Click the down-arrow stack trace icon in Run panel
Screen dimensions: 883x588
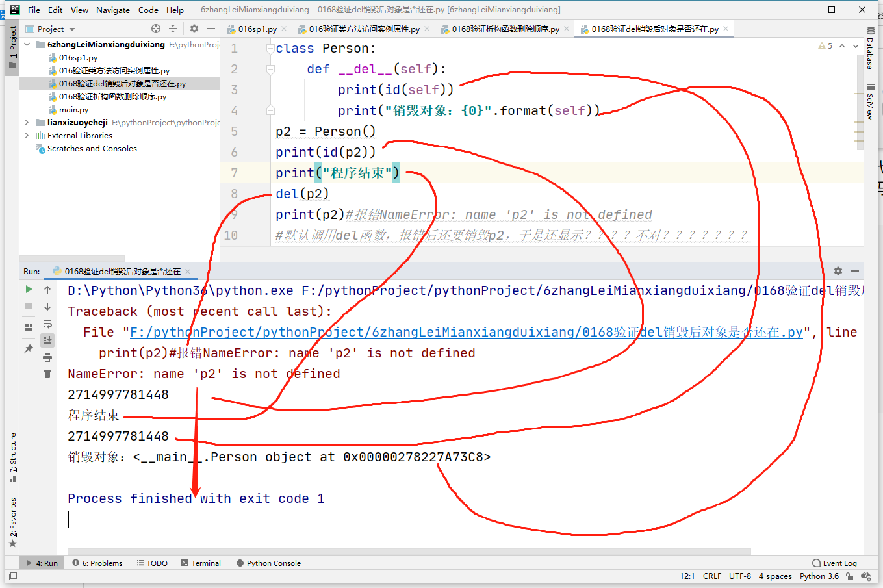(47, 306)
